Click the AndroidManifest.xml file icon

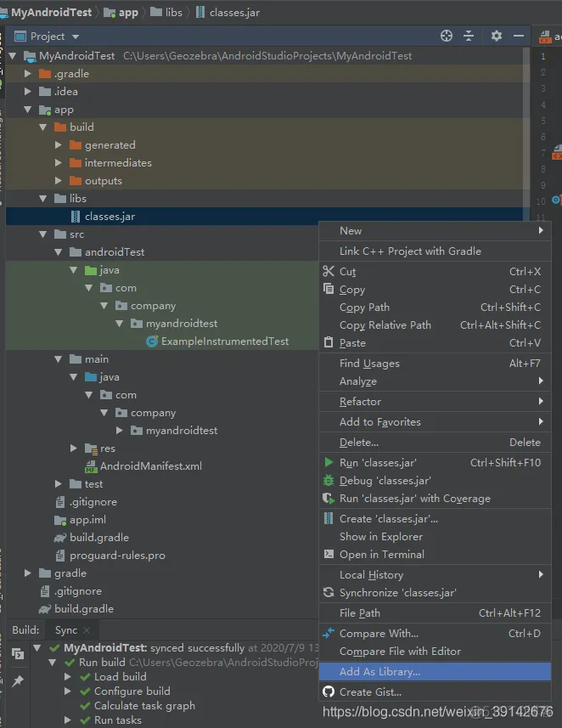pos(91,466)
